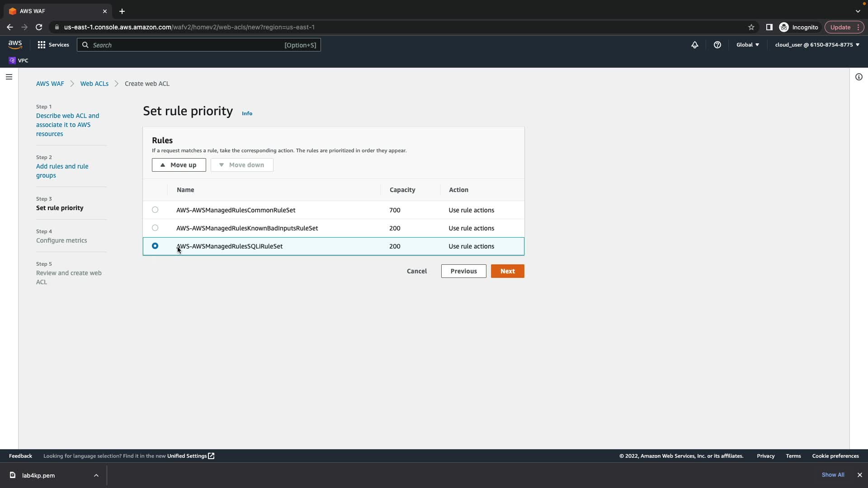Expand the Global region dropdown
This screenshot has width=868, height=488.
748,45
